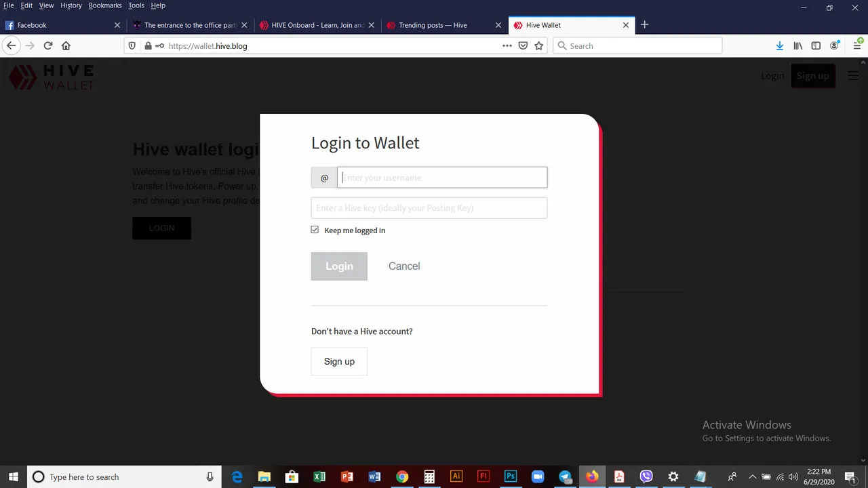Open the Tools menu
This screenshot has width=868, height=488.
click(x=136, y=5)
